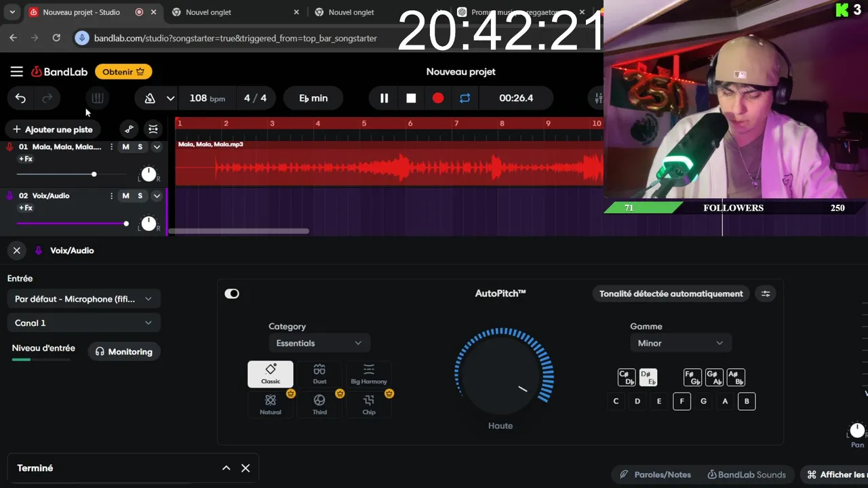Click the Obtenir membership button
Viewport: 868px width, 488px height.
[x=123, y=72]
